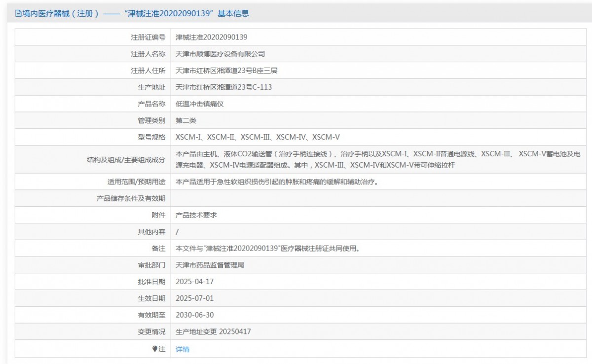Click the 管理类别 label cell
The width and height of the screenshot is (592, 364).
point(93,120)
